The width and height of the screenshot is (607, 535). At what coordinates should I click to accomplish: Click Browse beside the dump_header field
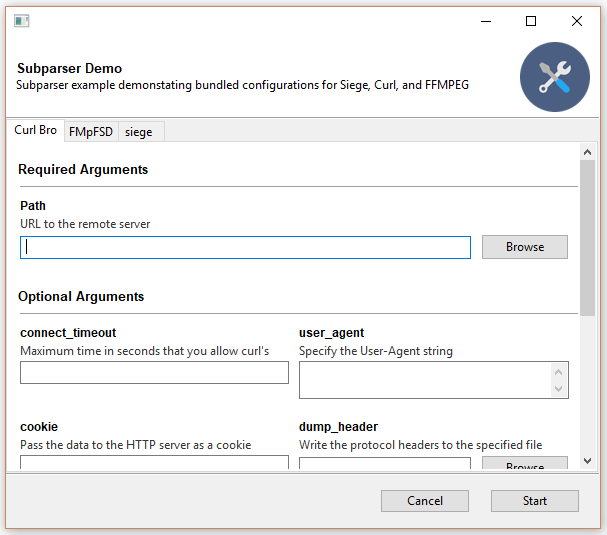point(524,465)
